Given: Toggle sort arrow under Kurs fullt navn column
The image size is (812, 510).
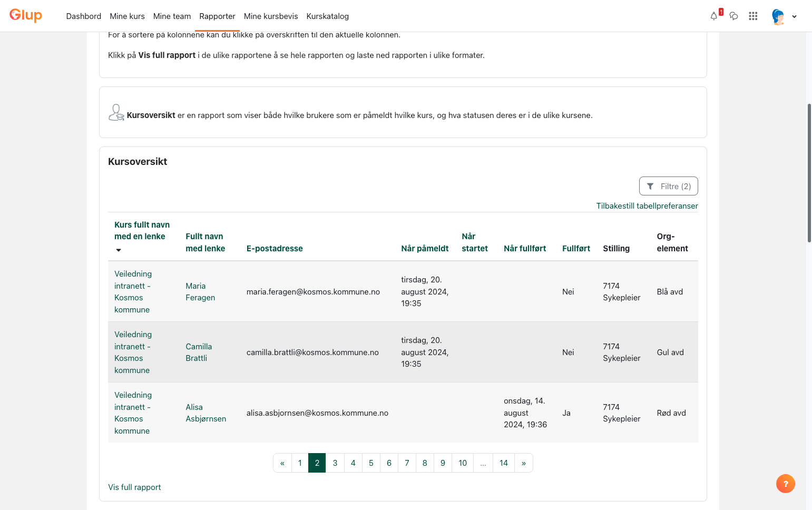Looking at the screenshot, I should coord(119,250).
